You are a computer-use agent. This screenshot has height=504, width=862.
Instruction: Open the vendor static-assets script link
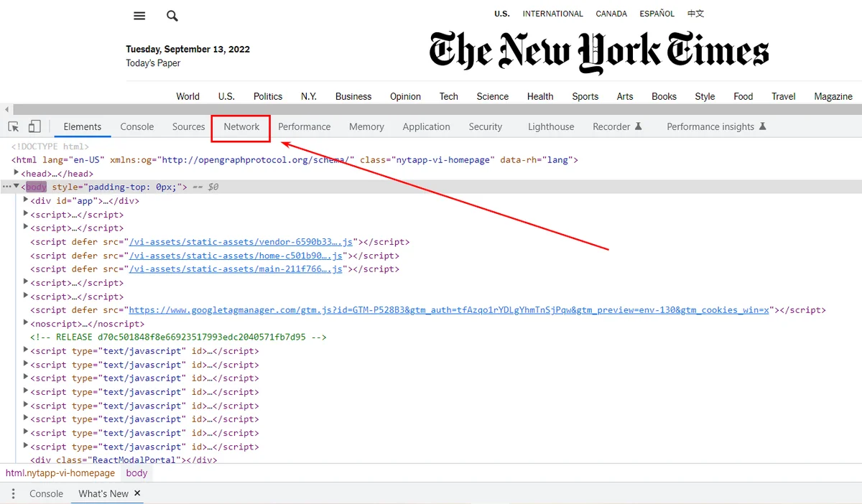point(241,242)
